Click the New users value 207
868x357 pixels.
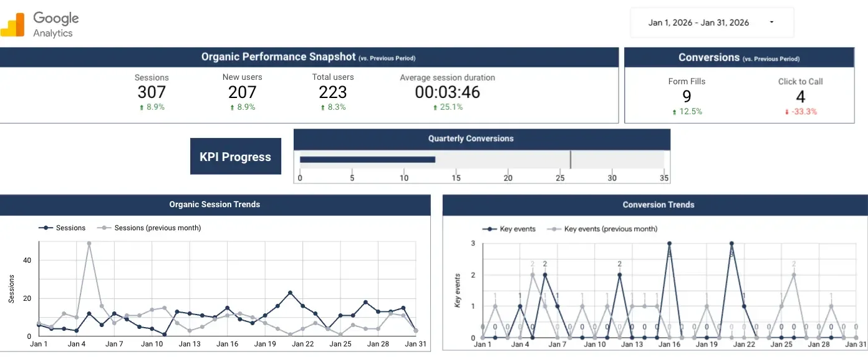pos(242,92)
